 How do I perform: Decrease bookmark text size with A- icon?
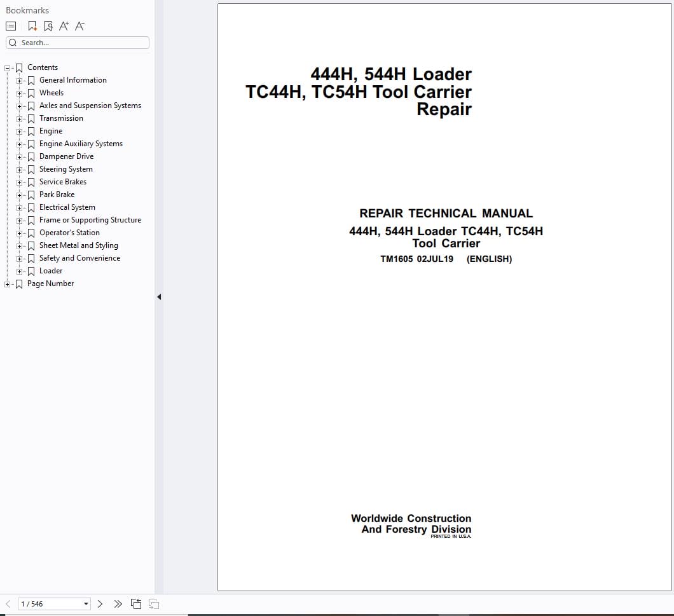tap(79, 26)
